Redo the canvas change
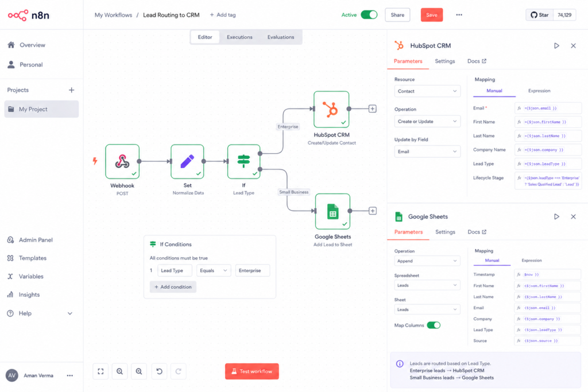This screenshot has width=588, height=392. point(179,371)
